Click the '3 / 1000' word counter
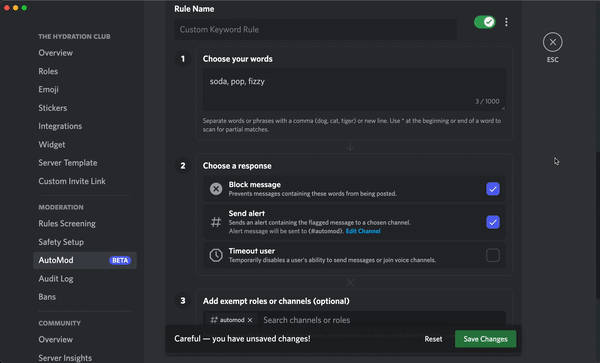This screenshot has height=363, width=600. (487, 101)
